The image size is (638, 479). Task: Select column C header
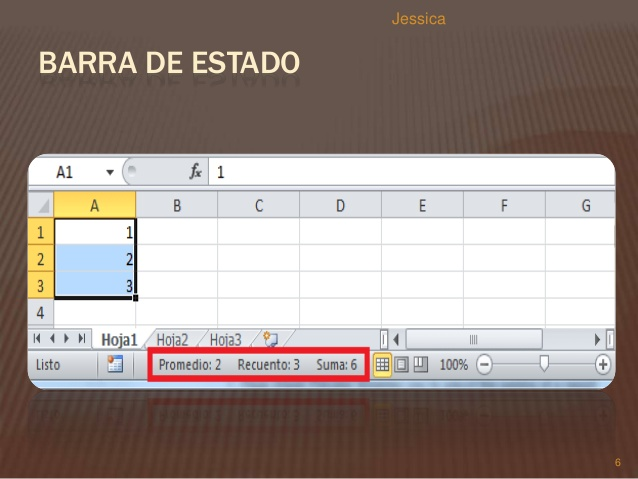(259, 206)
